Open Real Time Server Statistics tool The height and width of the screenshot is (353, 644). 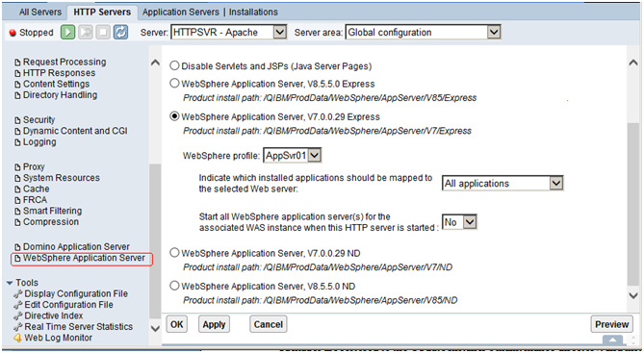point(78,327)
